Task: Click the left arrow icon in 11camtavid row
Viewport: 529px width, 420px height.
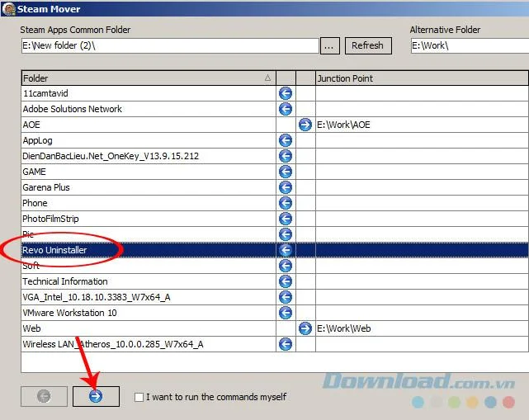Action: 286,93
